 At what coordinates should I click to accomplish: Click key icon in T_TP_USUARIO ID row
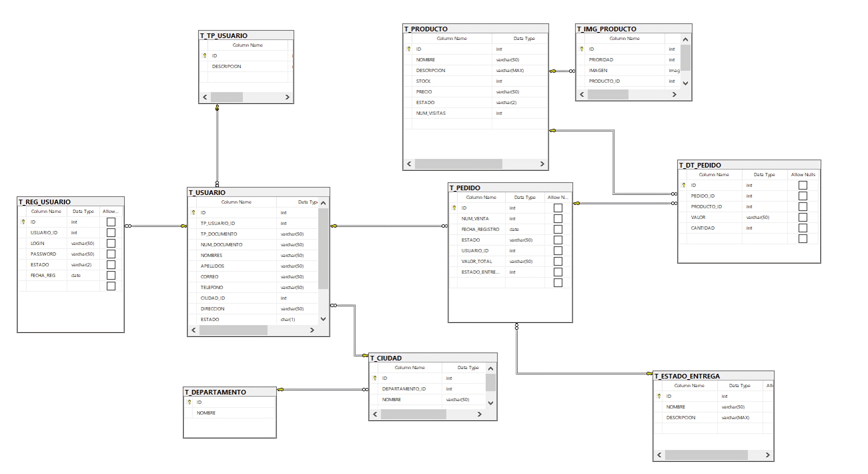[x=205, y=56]
